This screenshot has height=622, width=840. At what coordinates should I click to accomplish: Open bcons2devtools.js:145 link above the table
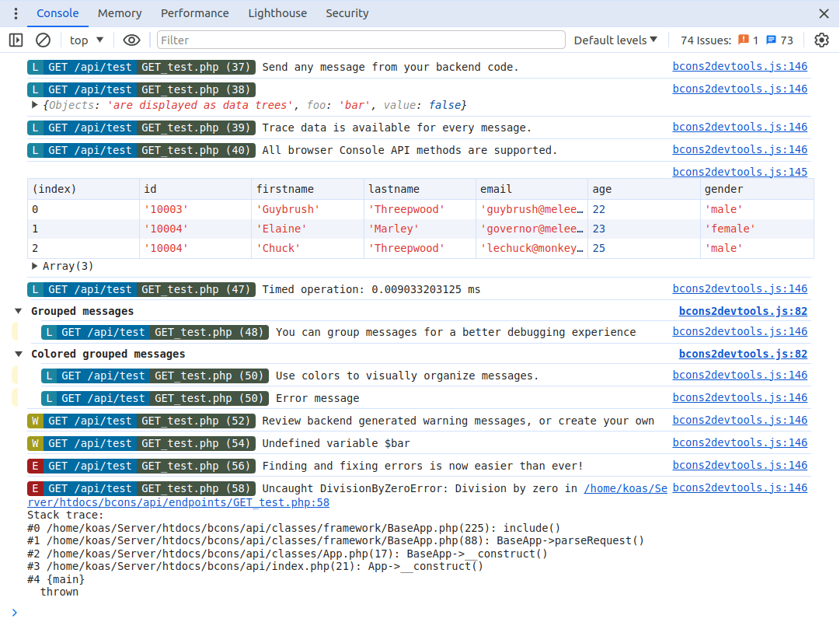[740, 172]
